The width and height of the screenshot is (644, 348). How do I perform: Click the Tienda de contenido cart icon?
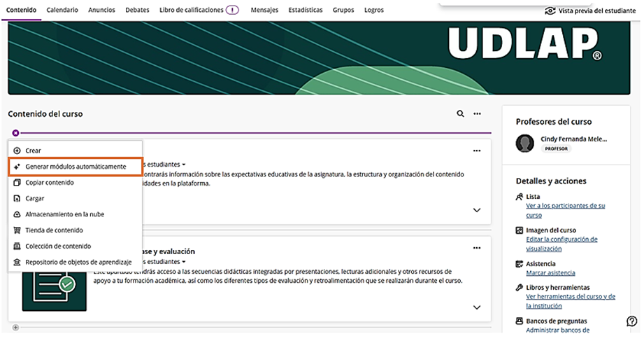(x=17, y=230)
